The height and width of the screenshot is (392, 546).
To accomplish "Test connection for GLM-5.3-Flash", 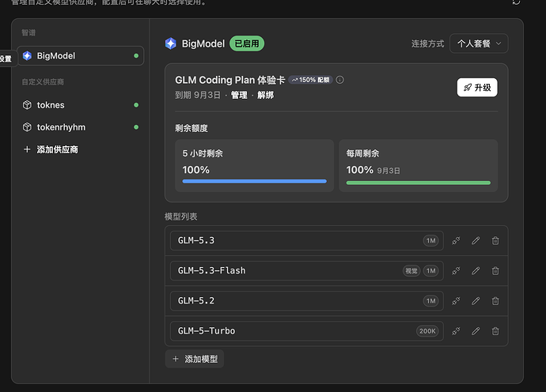I will click(x=456, y=270).
